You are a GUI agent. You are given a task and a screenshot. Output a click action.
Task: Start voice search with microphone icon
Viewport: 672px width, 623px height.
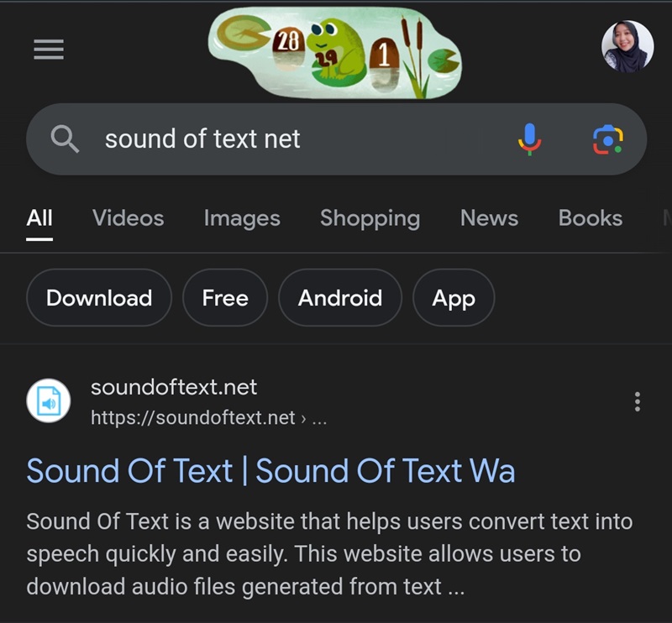point(530,139)
